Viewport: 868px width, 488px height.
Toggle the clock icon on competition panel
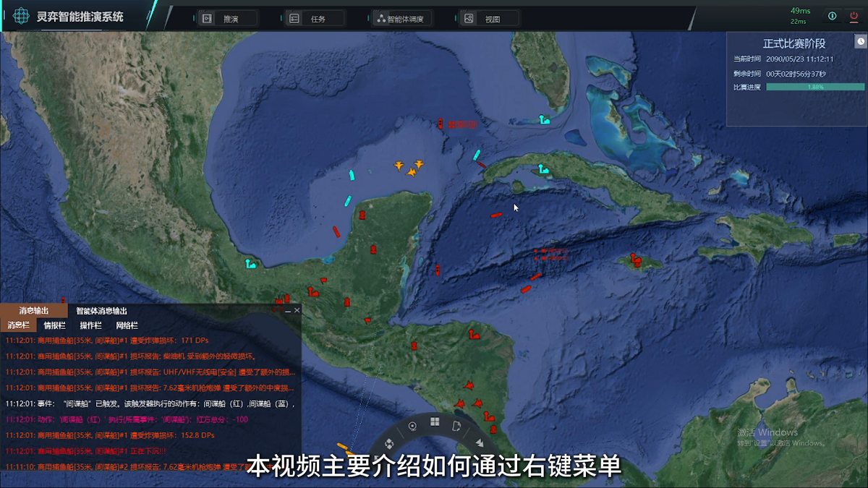860,42
